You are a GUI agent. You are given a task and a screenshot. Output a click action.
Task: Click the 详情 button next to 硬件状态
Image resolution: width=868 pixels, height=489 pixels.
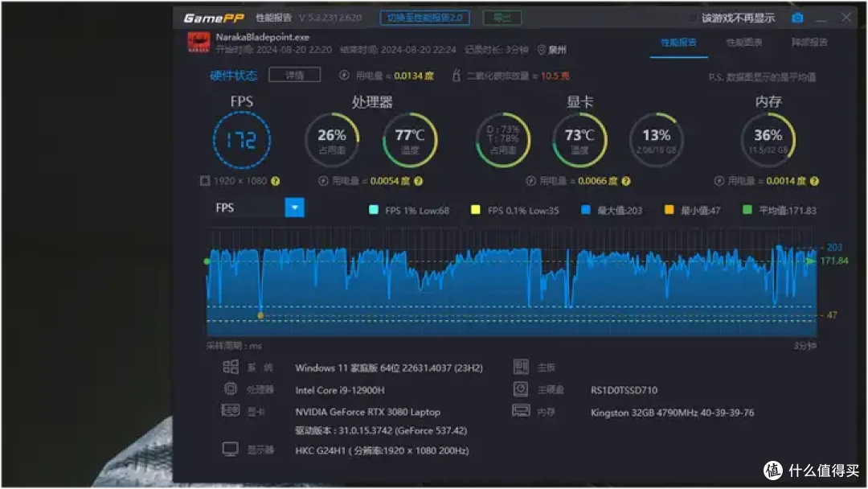(294, 76)
